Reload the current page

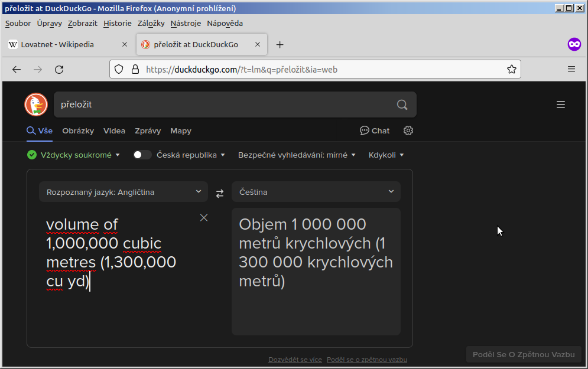(59, 69)
